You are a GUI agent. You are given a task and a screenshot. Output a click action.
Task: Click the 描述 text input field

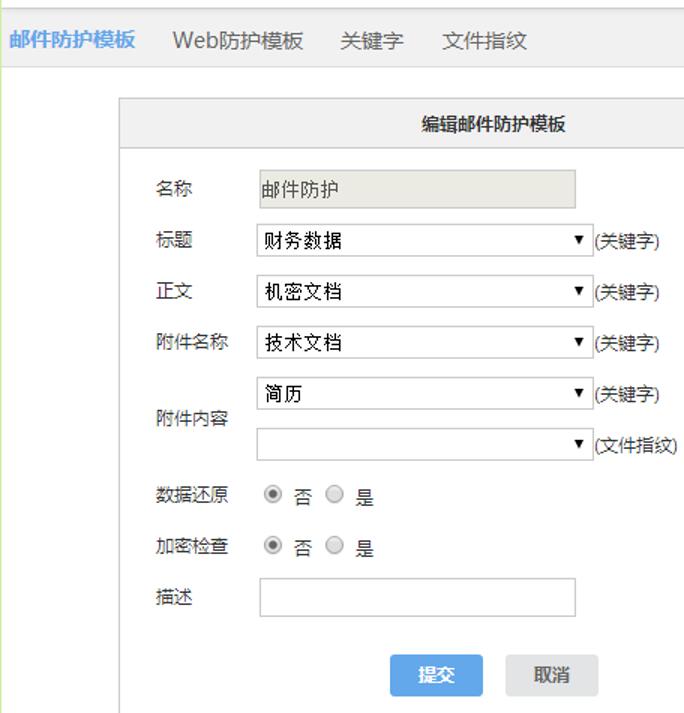417,598
